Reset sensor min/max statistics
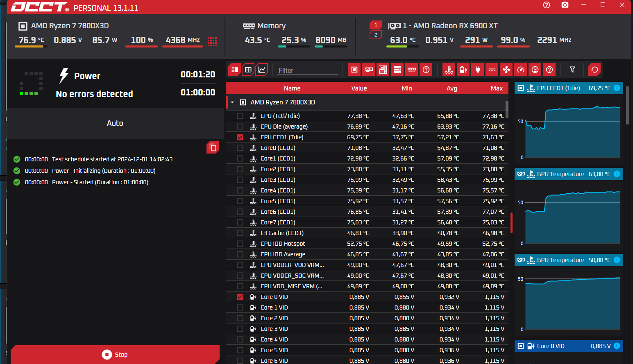The width and height of the screenshot is (633, 364). (x=594, y=70)
